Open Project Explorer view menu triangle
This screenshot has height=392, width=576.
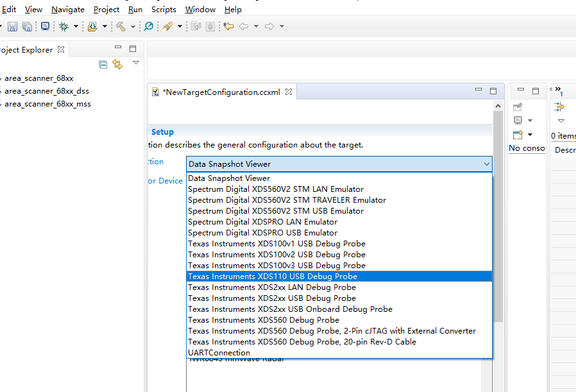136,63
